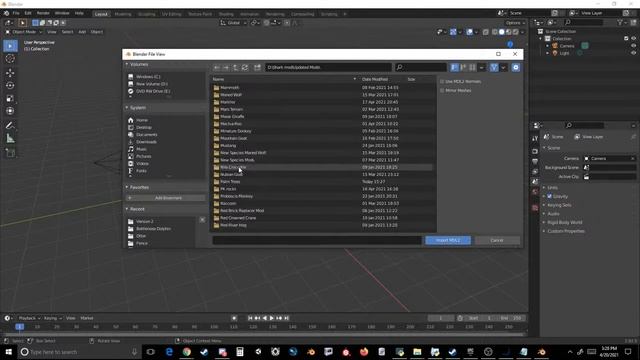Open the display settings dropdown in file browser
Screen dimensions: 640x360
point(482,67)
